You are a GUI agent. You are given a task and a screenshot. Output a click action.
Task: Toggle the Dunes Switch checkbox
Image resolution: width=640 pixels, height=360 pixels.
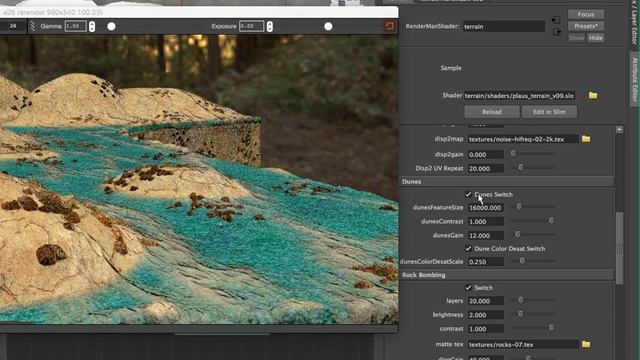click(x=468, y=194)
